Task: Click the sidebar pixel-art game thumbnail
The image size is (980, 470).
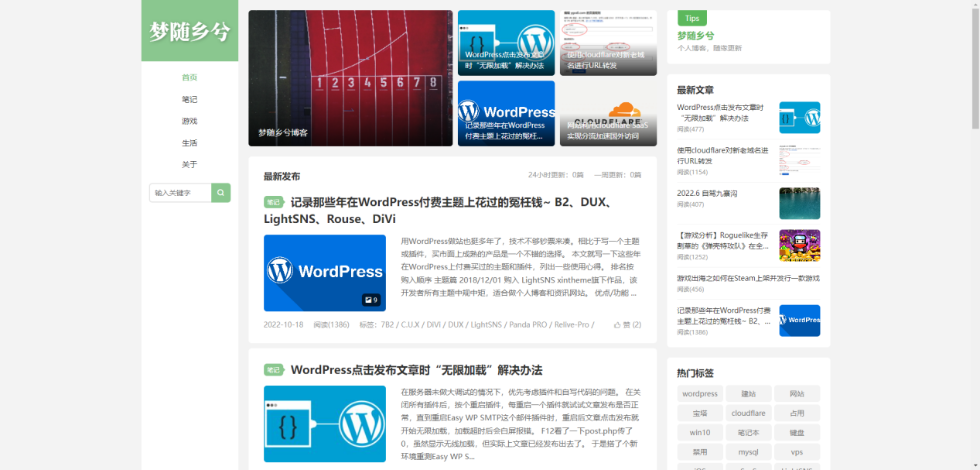Action: point(800,245)
